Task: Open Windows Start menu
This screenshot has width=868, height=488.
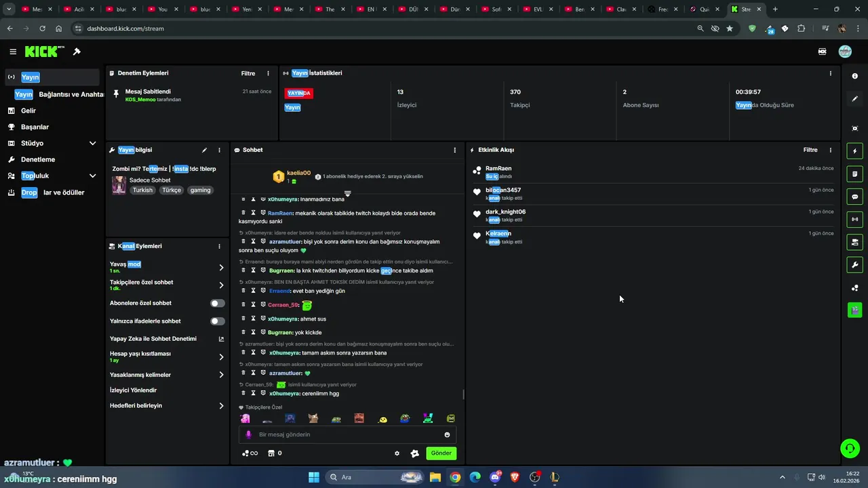Action: (x=314, y=477)
